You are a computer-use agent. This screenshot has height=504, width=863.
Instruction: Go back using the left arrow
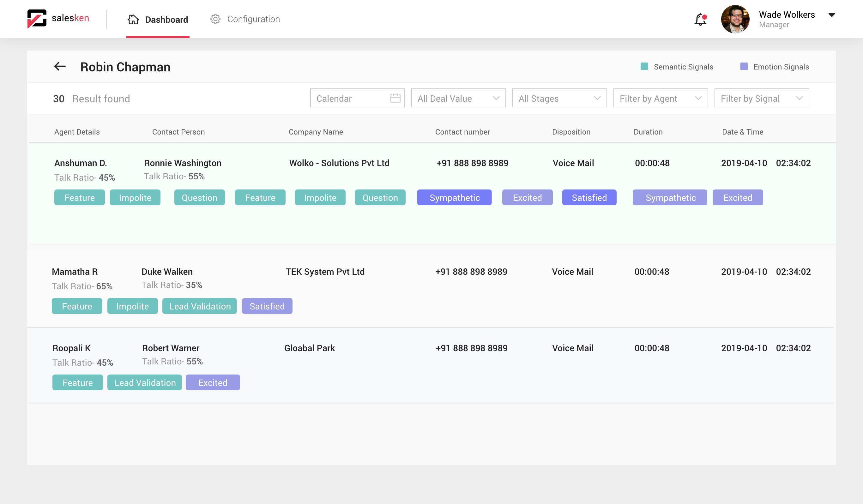click(x=60, y=66)
